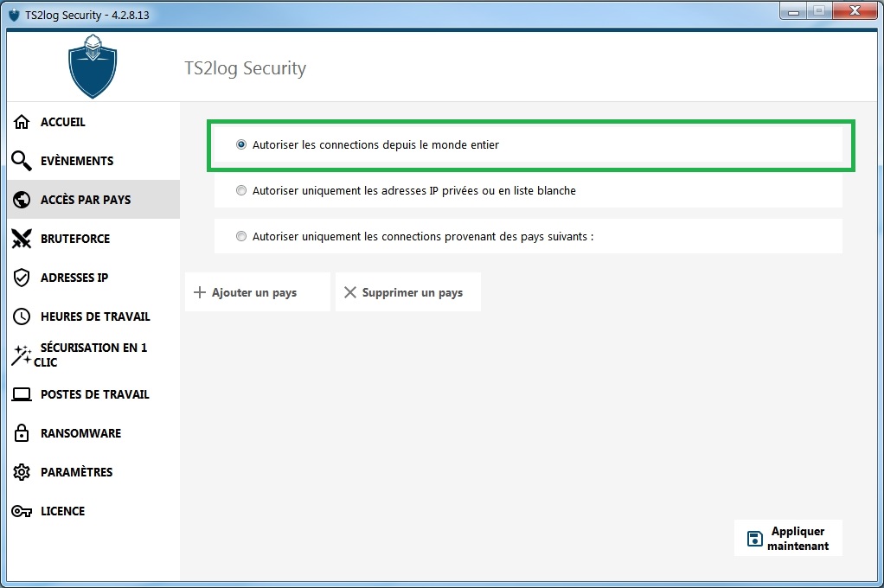Click the Evènements magnifier icon
884x588 pixels.
[x=22, y=161]
